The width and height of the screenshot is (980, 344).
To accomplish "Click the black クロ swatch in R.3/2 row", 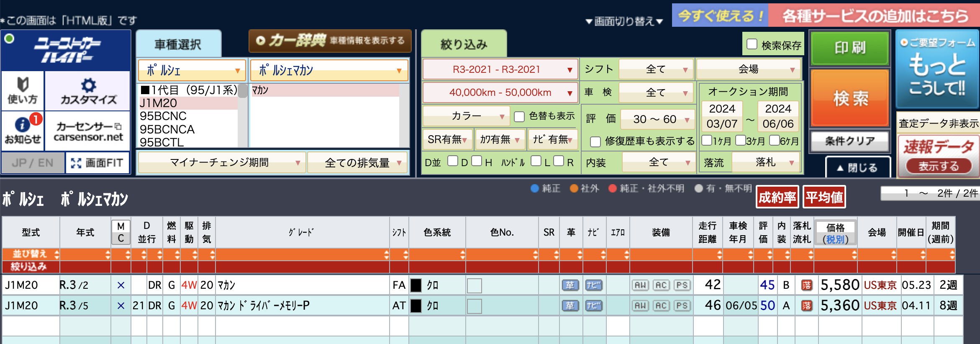I will coord(416,285).
